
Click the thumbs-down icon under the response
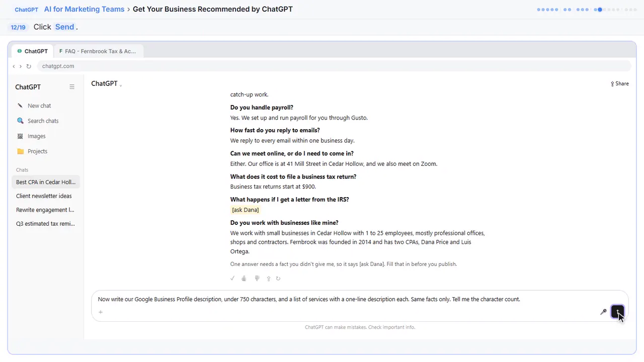coord(257,278)
